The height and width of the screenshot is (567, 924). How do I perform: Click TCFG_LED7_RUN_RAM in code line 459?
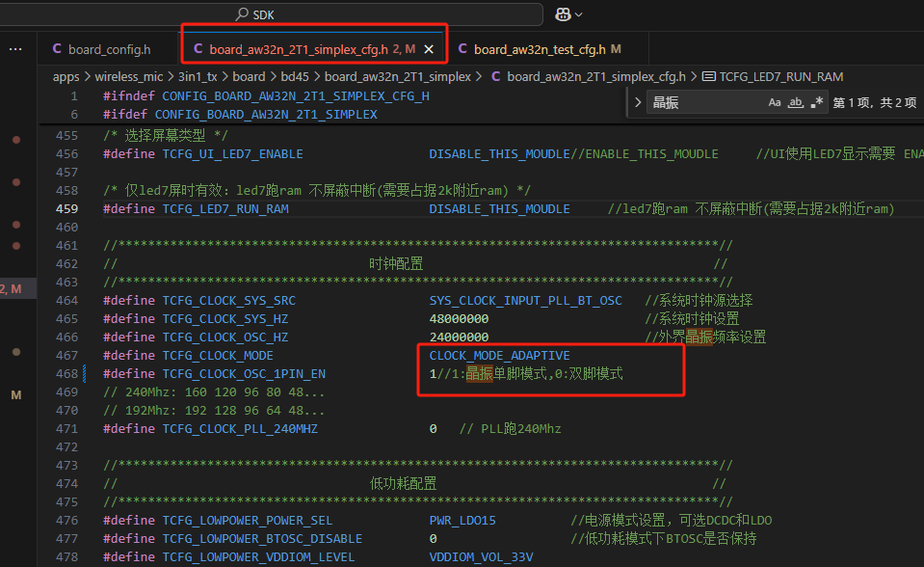[225, 209]
